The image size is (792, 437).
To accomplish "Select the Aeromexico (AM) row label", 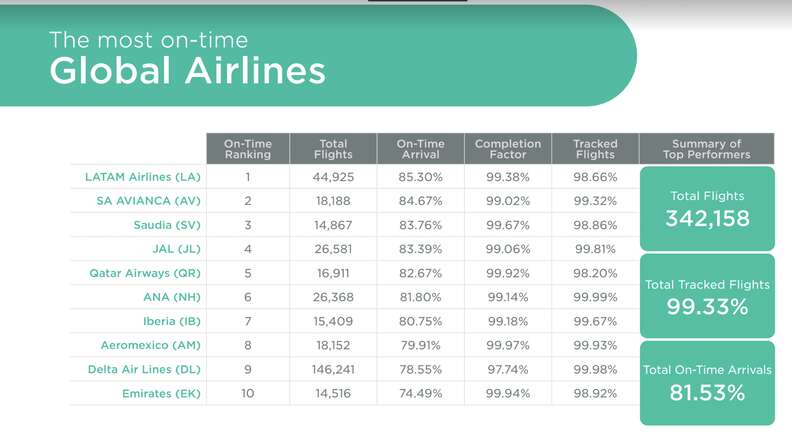I will 150,345.
